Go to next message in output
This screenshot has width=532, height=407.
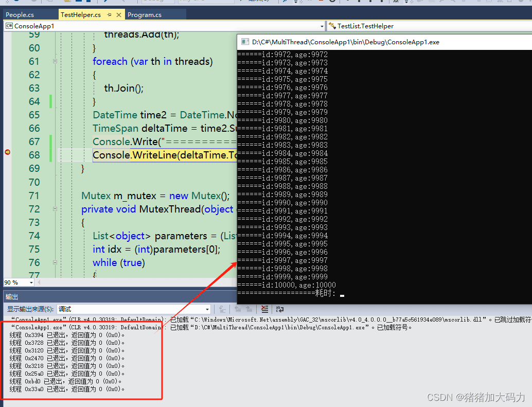pos(249,309)
